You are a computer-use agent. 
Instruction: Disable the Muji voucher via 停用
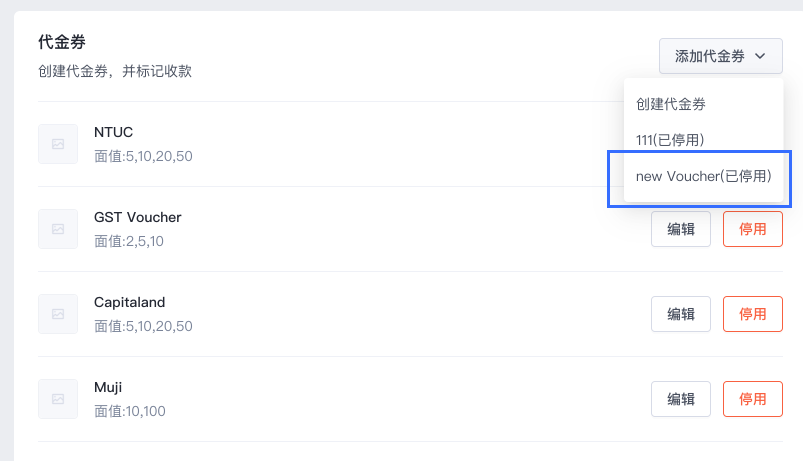tap(753, 399)
